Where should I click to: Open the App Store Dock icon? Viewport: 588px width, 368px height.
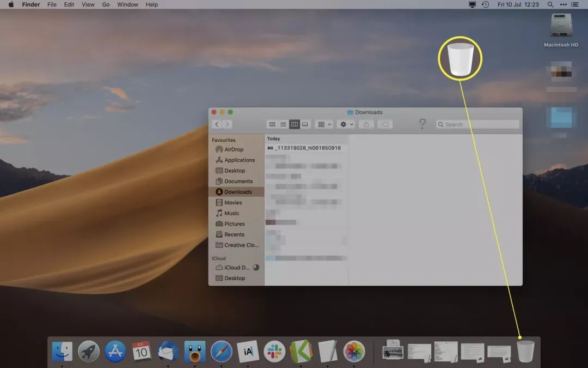point(115,352)
